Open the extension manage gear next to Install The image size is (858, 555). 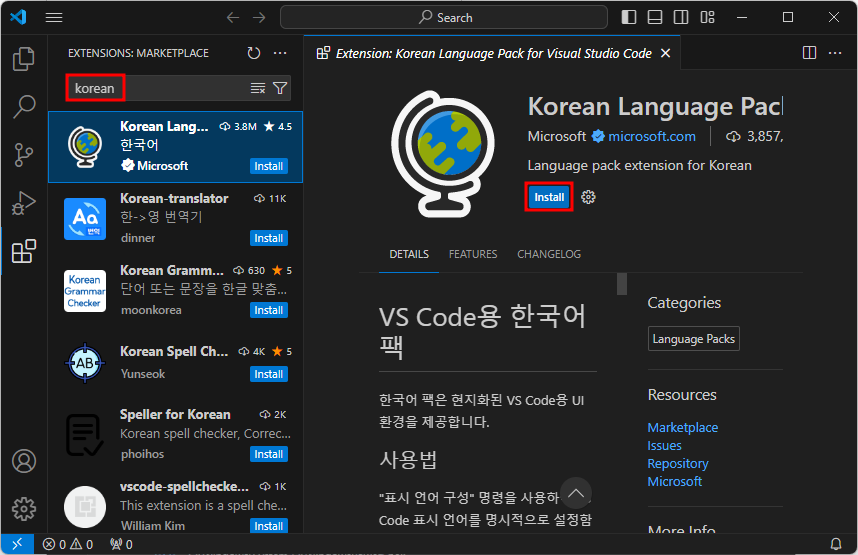point(588,197)
